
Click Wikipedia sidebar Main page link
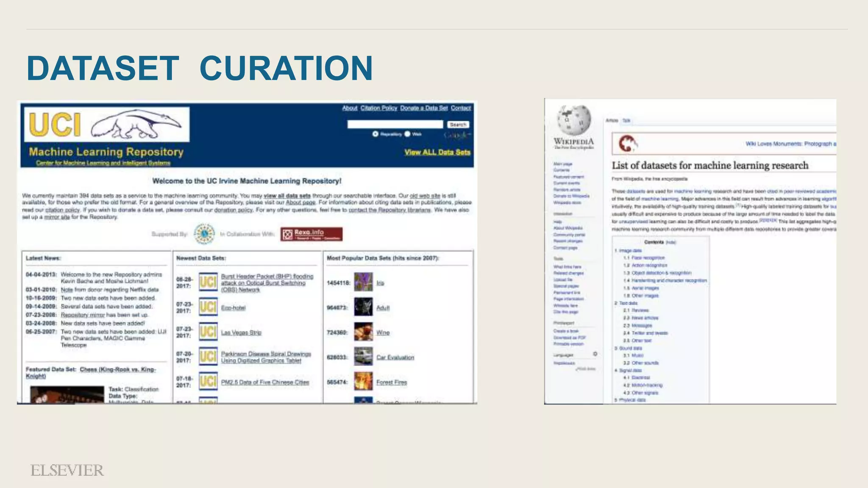[563, 164]
